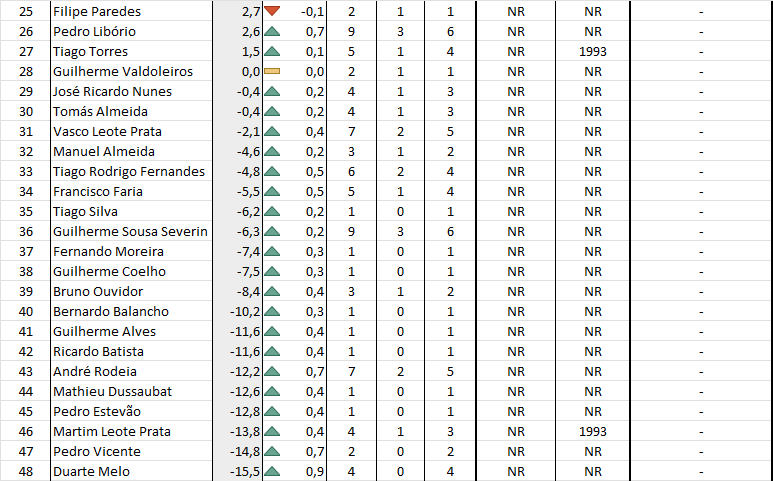Select rank number 41 cell
This screenshot has height=481, width=773.
pyautogui.click(x=26, y=332)
